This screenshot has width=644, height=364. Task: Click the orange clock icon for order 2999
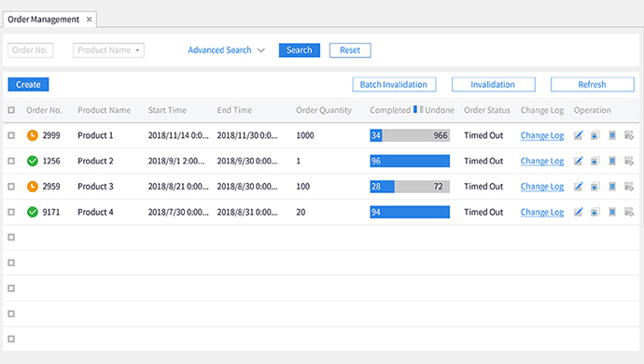33,135
